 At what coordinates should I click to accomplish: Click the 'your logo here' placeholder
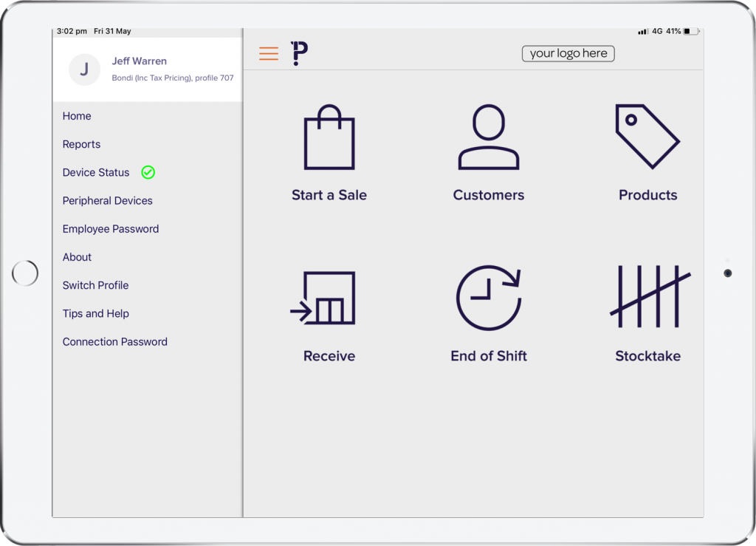pos(568,53)
